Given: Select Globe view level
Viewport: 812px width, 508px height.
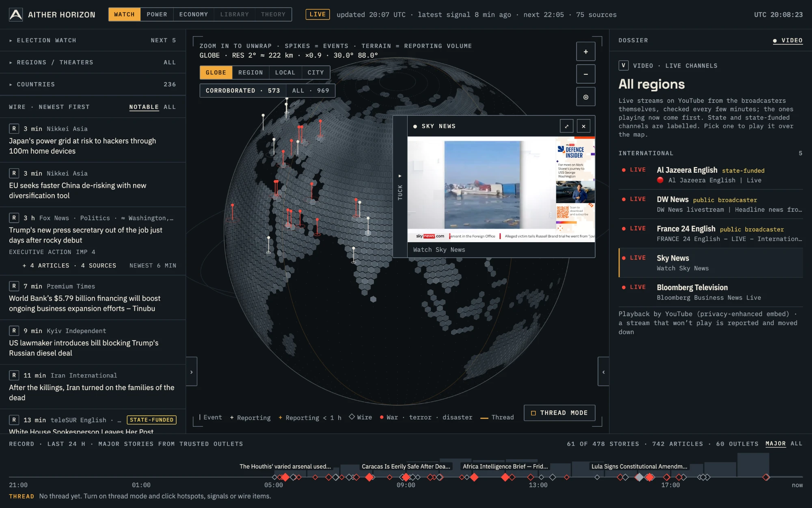Looking at the screenshot, I should point(216,73).
